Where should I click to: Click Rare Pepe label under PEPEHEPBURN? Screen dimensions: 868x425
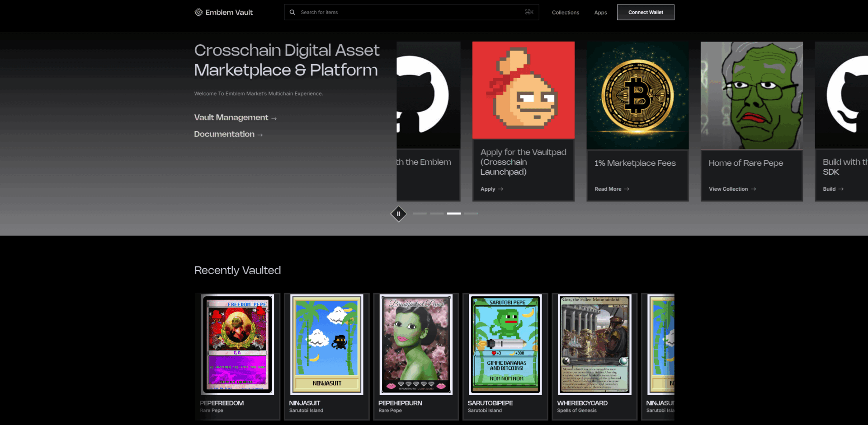coord(390,411)
